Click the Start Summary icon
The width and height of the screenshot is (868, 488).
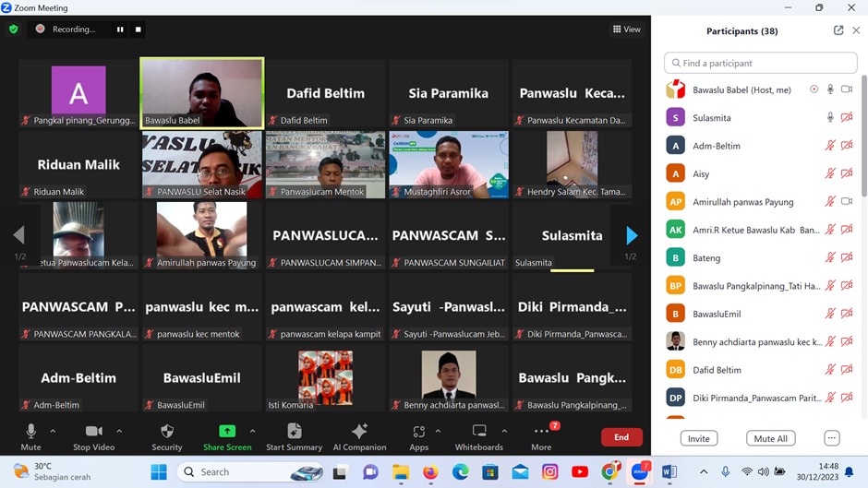[x=294, y=432]
